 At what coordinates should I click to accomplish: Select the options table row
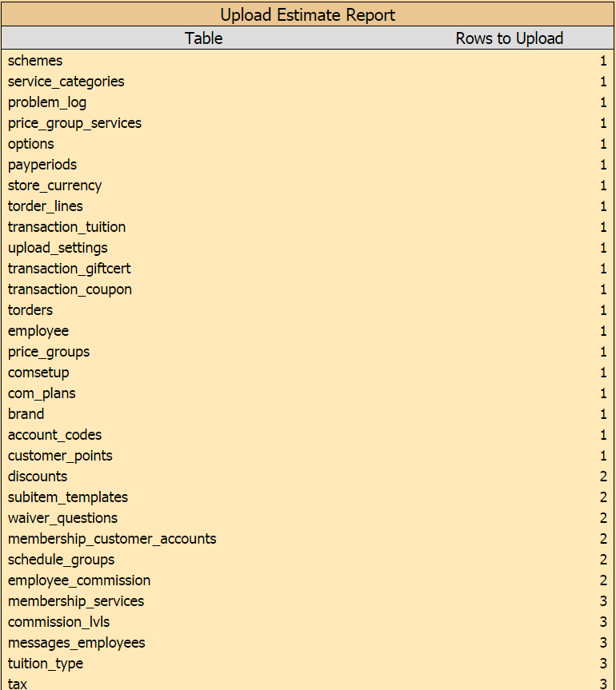pyautogui.click(x=308, y=143)
